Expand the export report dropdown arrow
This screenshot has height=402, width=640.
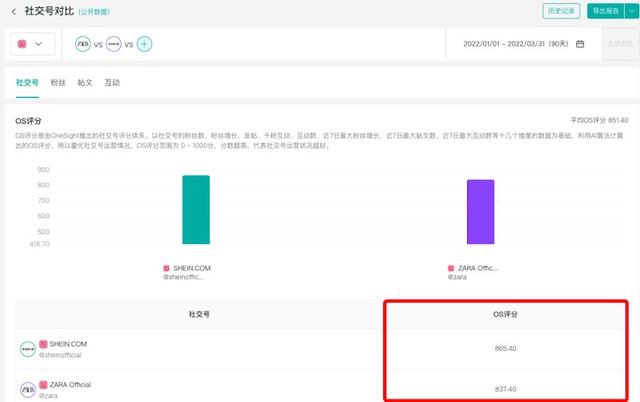(632, 11)
